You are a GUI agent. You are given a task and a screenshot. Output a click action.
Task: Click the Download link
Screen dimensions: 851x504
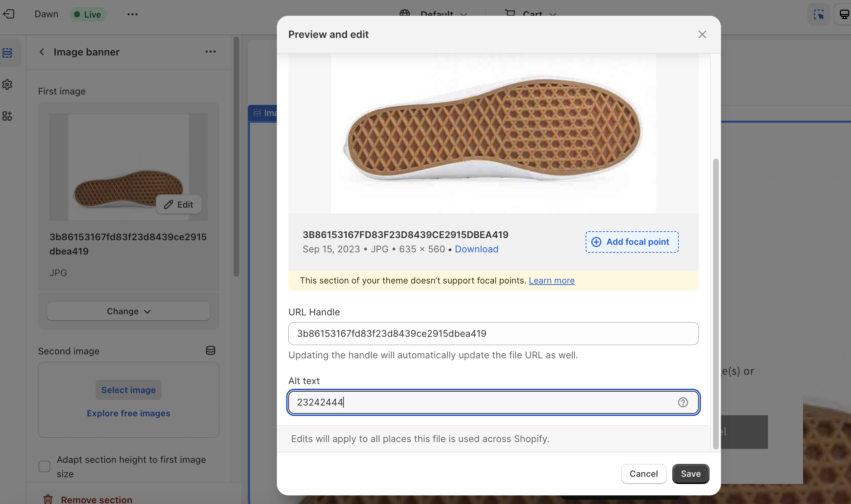(x=476, y=249)
